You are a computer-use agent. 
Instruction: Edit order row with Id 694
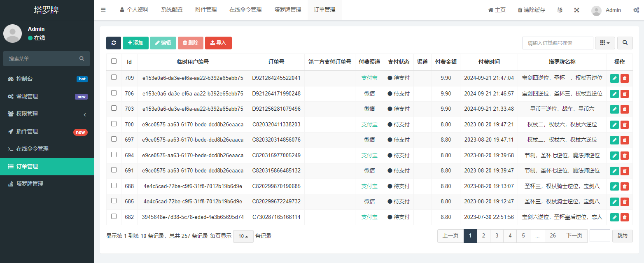[x=614, y=156]
